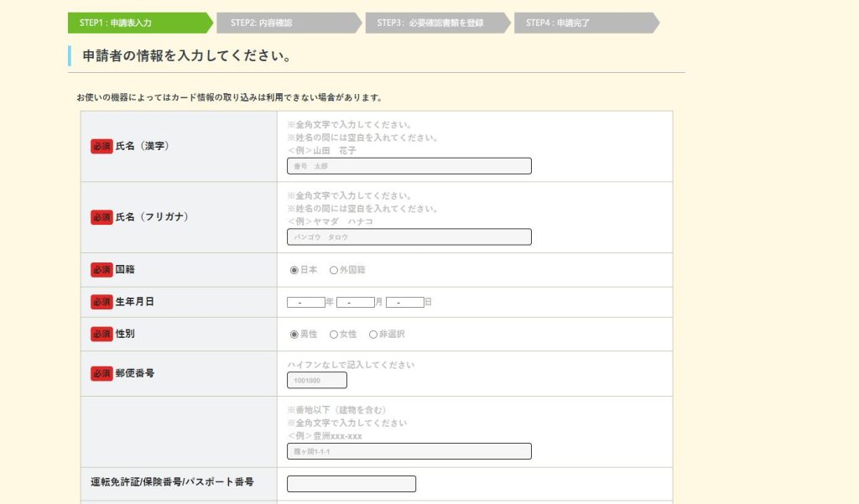Expand the birth month (月) dropdown
The width and height of the screenshot is (859, 504).
[x=355, y=302]
